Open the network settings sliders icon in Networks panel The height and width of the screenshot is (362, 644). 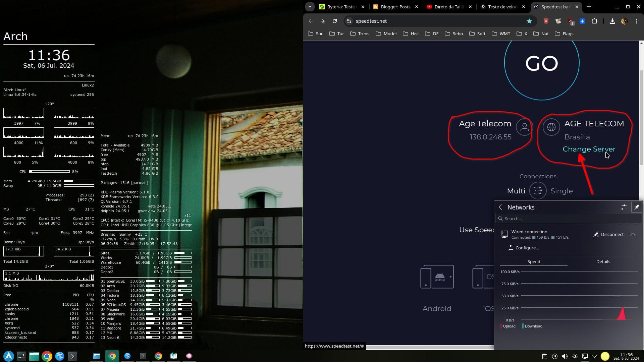coord(624,207)
